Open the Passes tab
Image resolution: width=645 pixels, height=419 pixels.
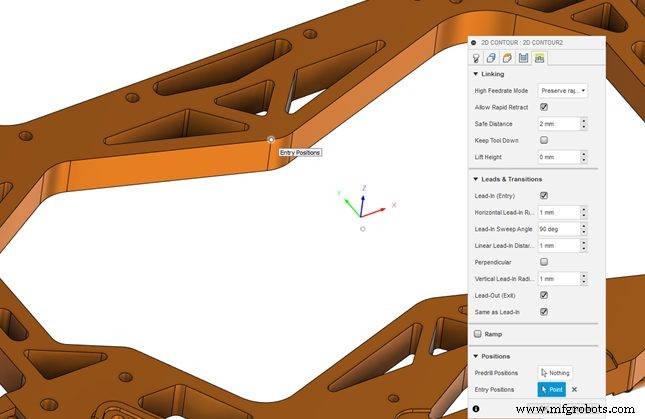523,58
